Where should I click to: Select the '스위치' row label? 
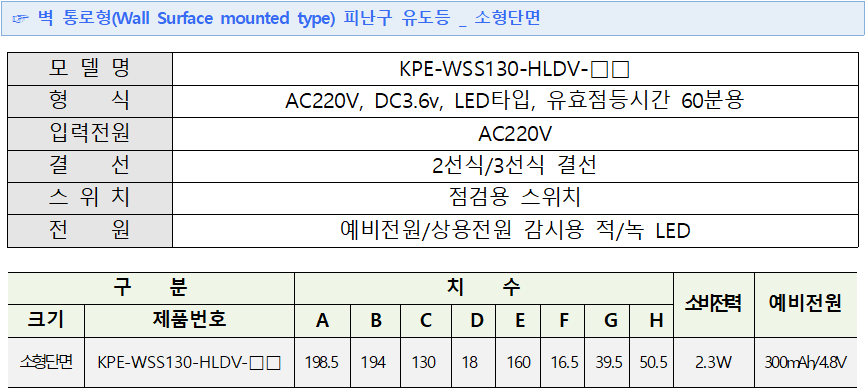[x=89, y=198]
